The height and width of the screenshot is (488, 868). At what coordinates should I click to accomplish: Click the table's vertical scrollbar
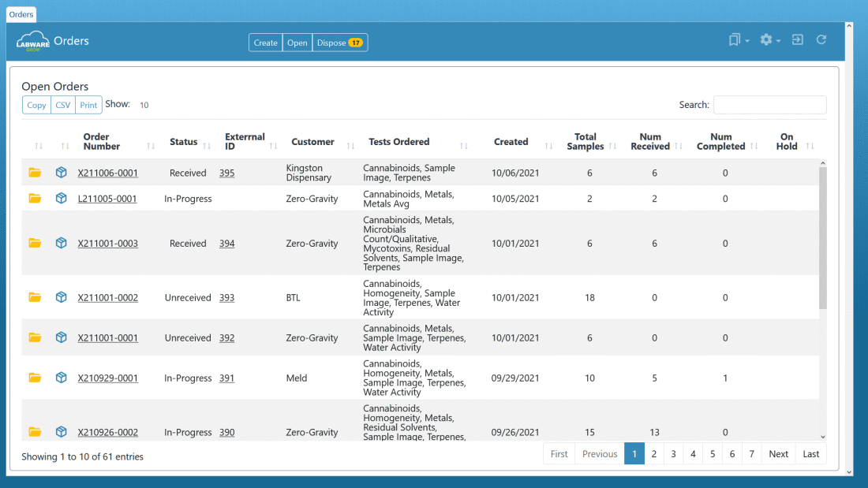coord(823,237)
